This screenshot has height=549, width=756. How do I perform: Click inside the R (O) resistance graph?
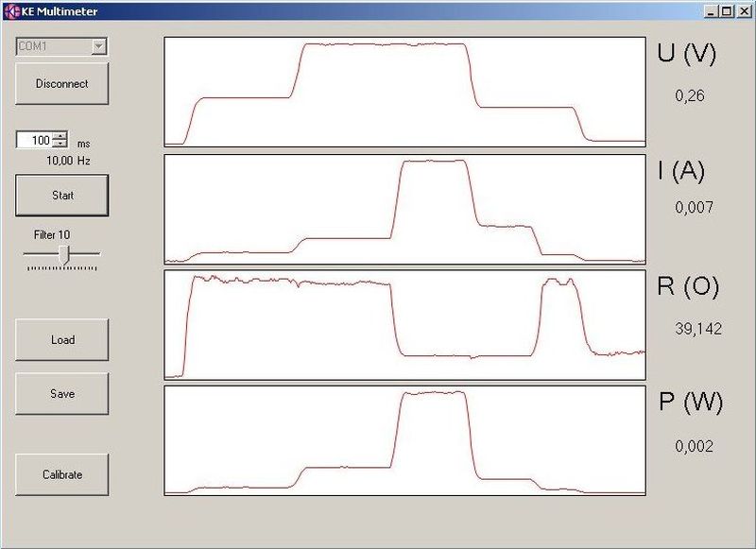click(404, 325)
